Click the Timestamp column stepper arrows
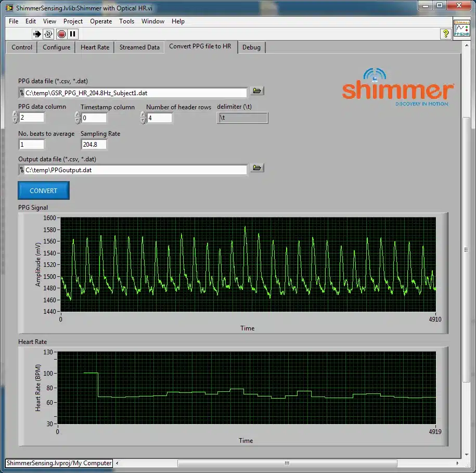Viewport: 476px width, 473px height. pos(78,118)
